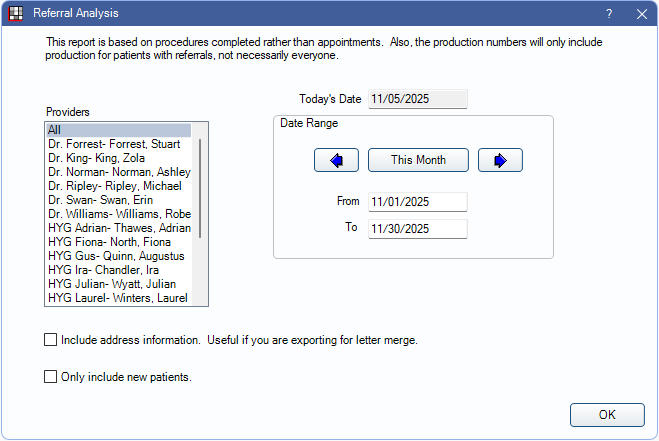This screenshot has height=441, width=659.
Task: Select Dr. Swan- Swan, Erin
Action: pos(118,200)
